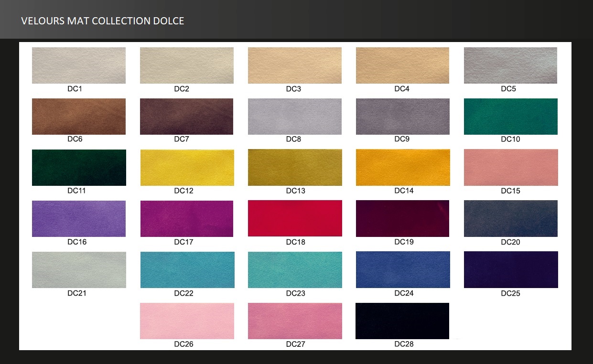Click the DC10 label text
The width and height of the screenshot is (593, 364).
click(510, 139)
